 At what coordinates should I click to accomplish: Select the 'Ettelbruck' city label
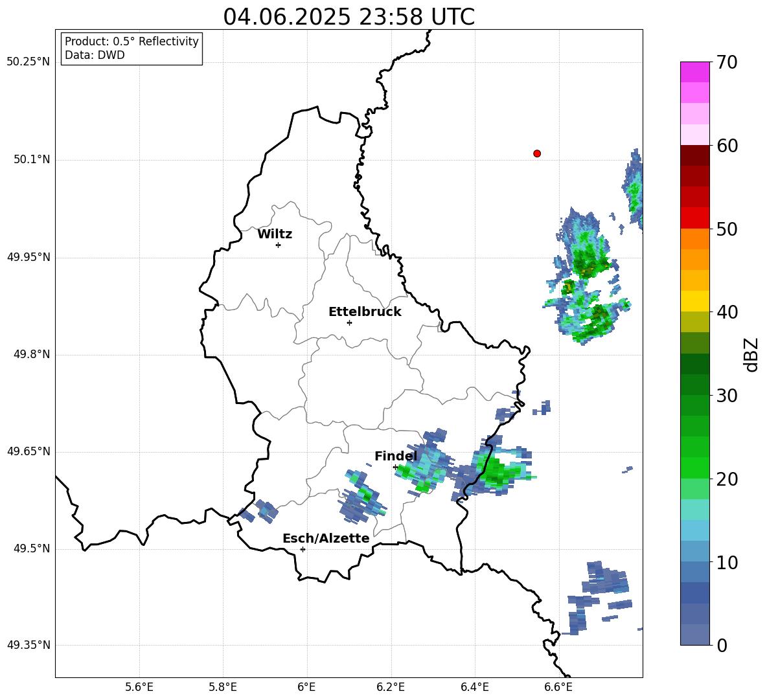click(365, 312)
